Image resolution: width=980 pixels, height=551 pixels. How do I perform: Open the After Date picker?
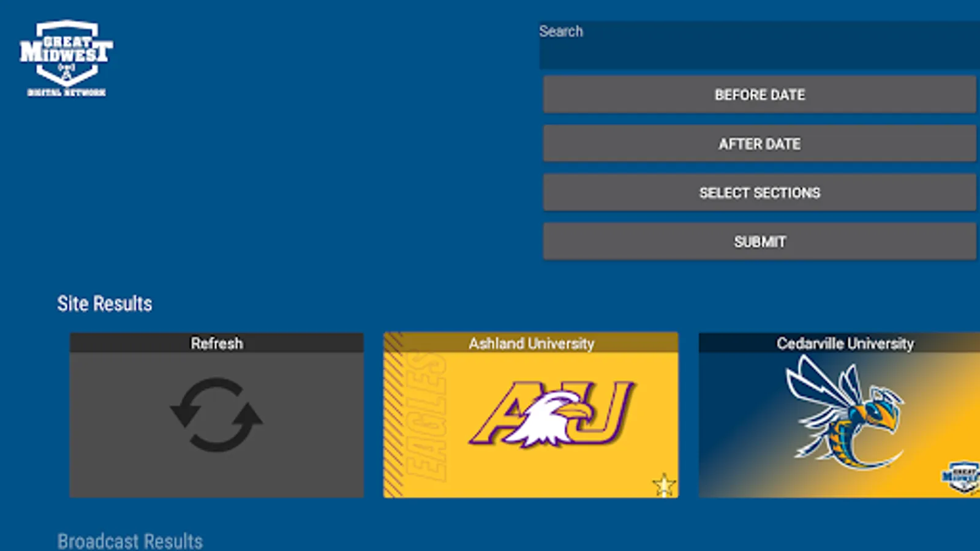tap(759, 143)
